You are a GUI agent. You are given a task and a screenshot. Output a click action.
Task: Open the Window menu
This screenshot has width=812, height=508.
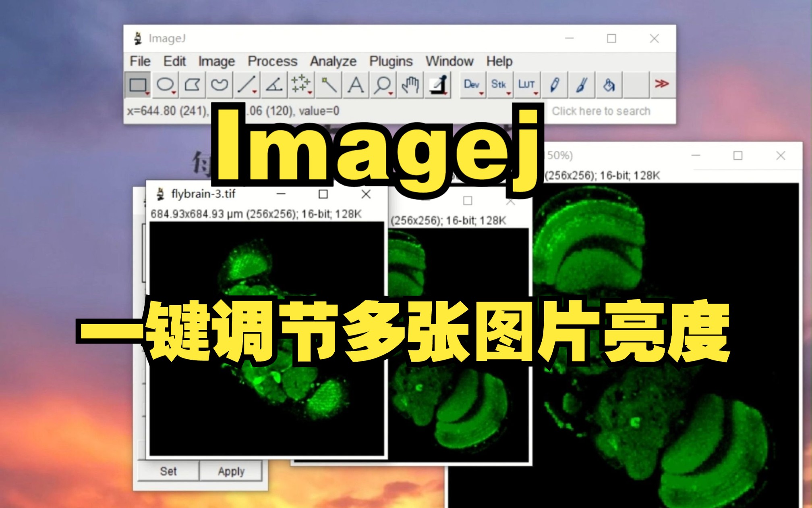coord(449,61)
